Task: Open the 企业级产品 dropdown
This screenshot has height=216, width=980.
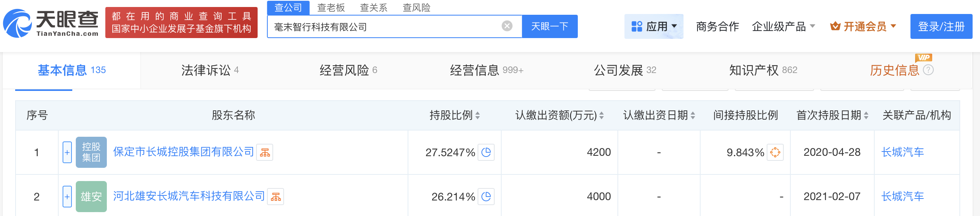Action: pos(783,26)
